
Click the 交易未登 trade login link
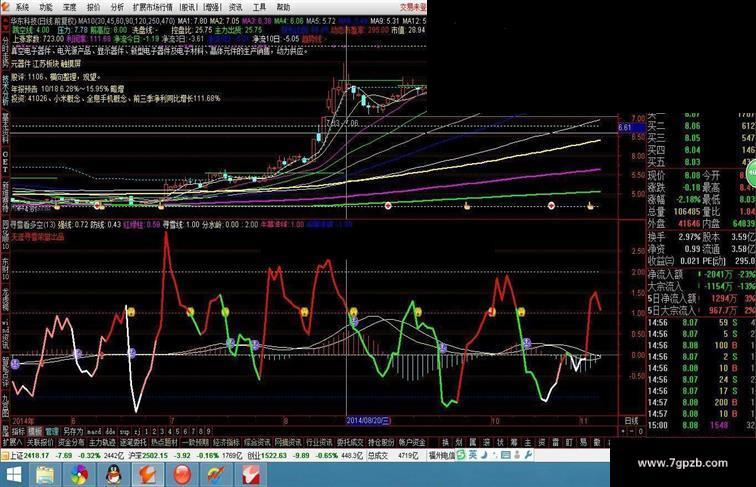tap(413, 7)
